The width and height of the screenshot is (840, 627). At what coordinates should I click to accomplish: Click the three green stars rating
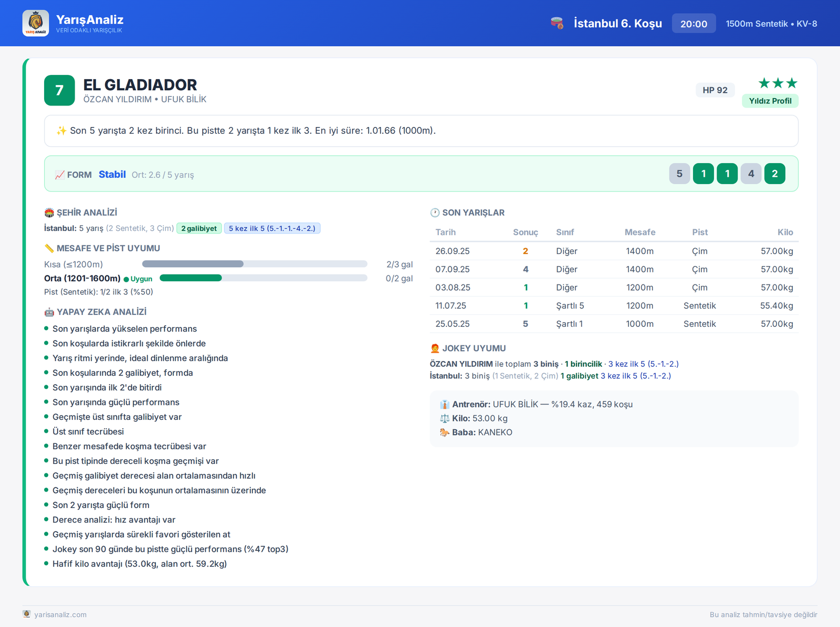coord(778,83)
